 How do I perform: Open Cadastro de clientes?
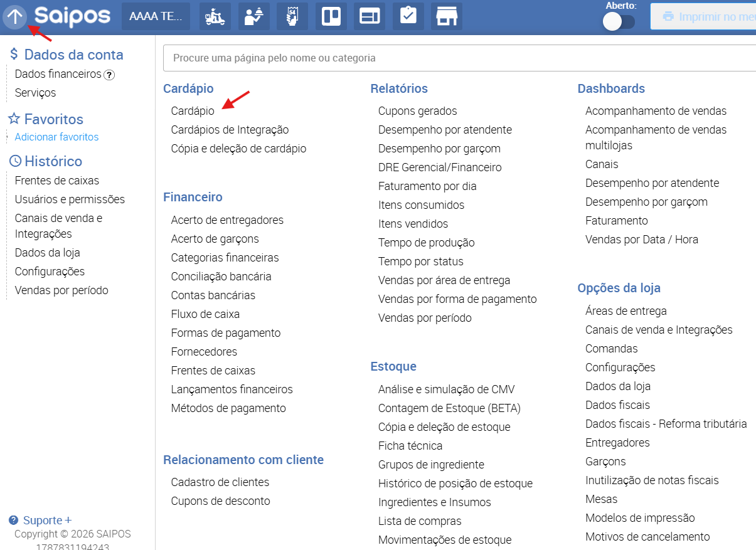[x=220, y=482]
